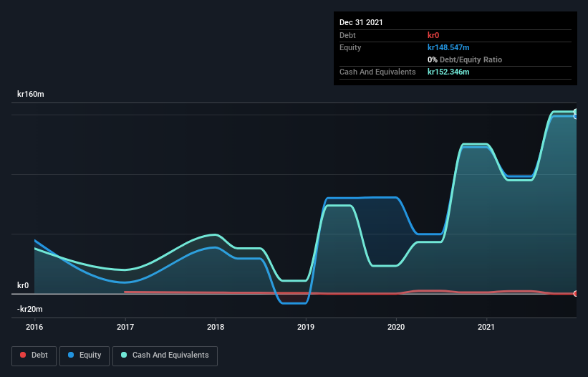This screenshot has width=588, height=377.
Task: Click the red kr0 debt value in tooltip
Action: 433,35
